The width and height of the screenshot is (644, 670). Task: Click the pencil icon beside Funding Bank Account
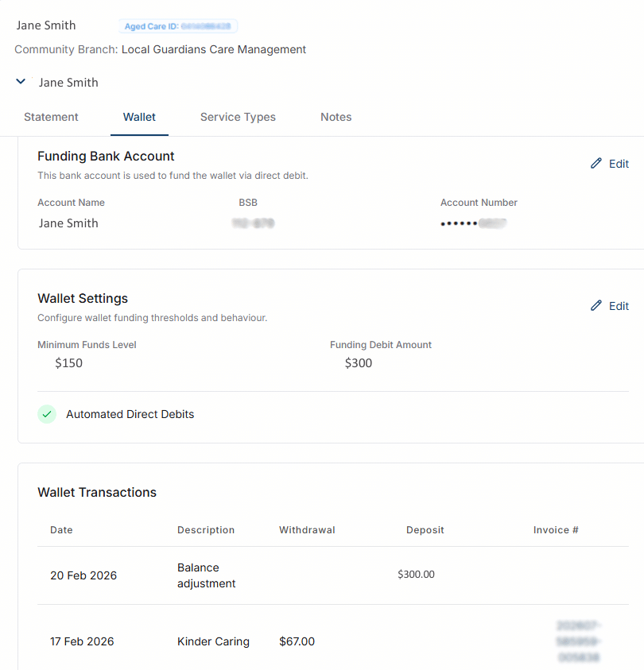pyautogui.click(x=596, y=163)
